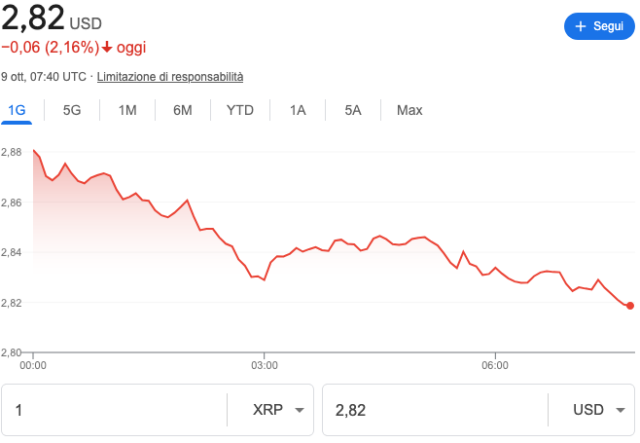Expand the USD currency dropdown
Viewport: 640px width, 443px height.
tap(594, 410)
